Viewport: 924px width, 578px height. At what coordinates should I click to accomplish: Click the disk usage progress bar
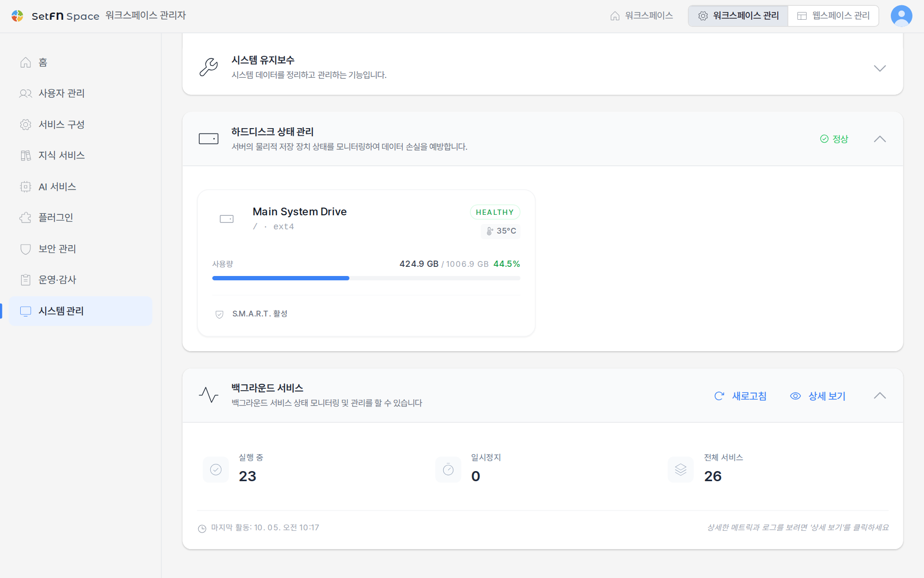coord(366,278)
